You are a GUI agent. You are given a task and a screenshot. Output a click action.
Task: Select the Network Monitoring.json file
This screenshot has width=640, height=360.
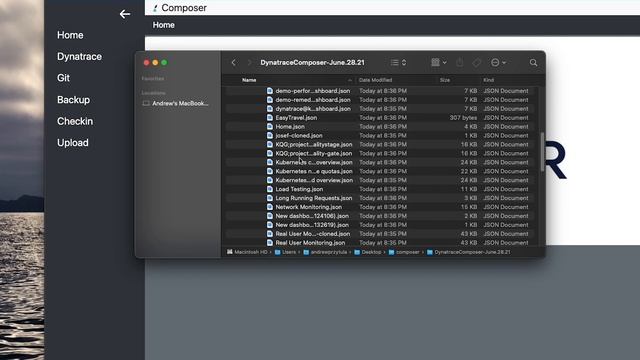pyautogui.click(x=309, y=207)
